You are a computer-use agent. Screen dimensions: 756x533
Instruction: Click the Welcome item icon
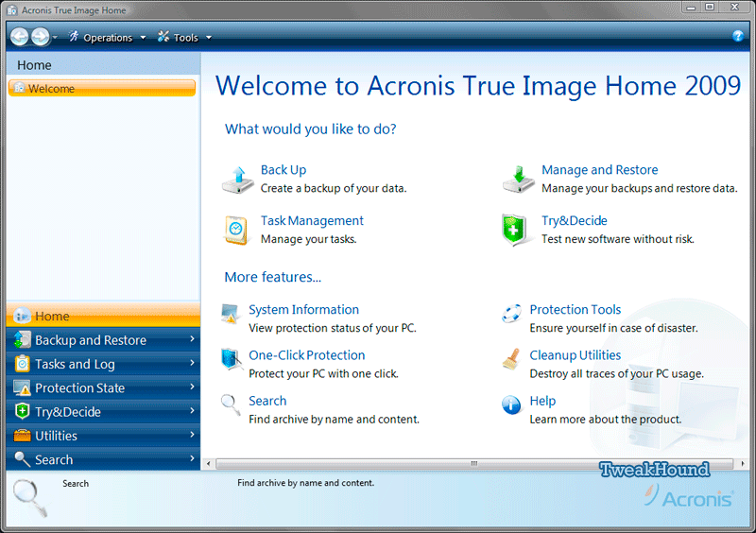(x=19, y=88)
